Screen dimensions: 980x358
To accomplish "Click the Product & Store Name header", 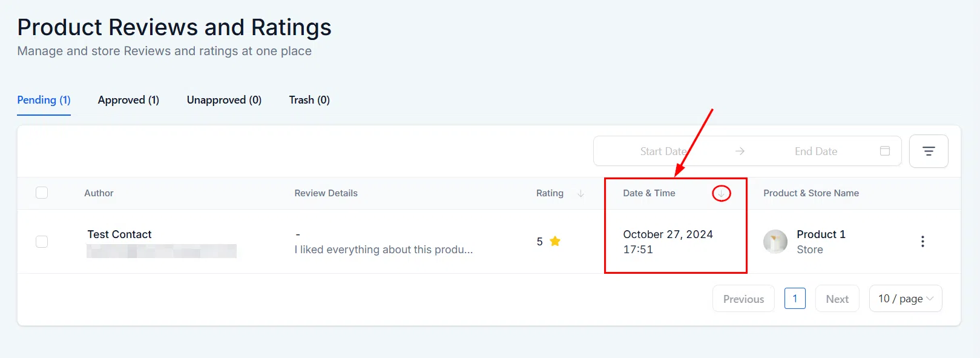I will click(811, 193).
